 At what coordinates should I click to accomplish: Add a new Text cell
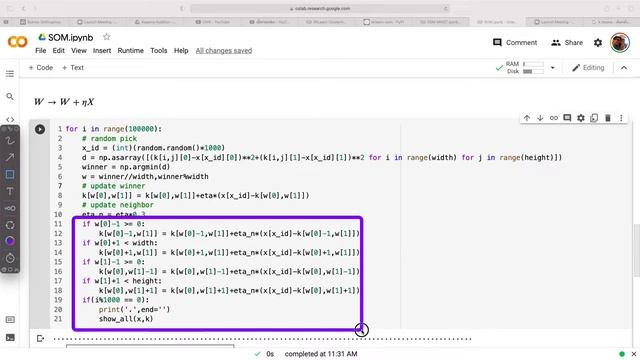[x=73, y=68]
